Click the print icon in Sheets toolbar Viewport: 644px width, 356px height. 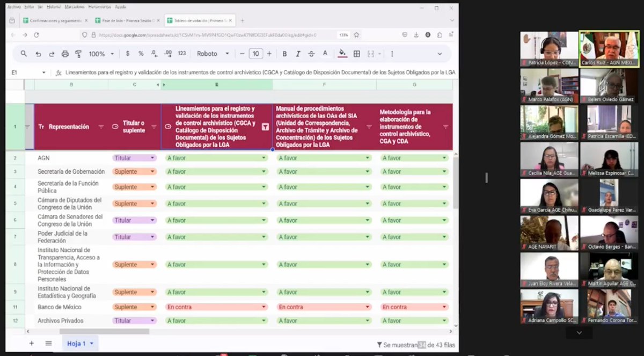tap(65, 54)
